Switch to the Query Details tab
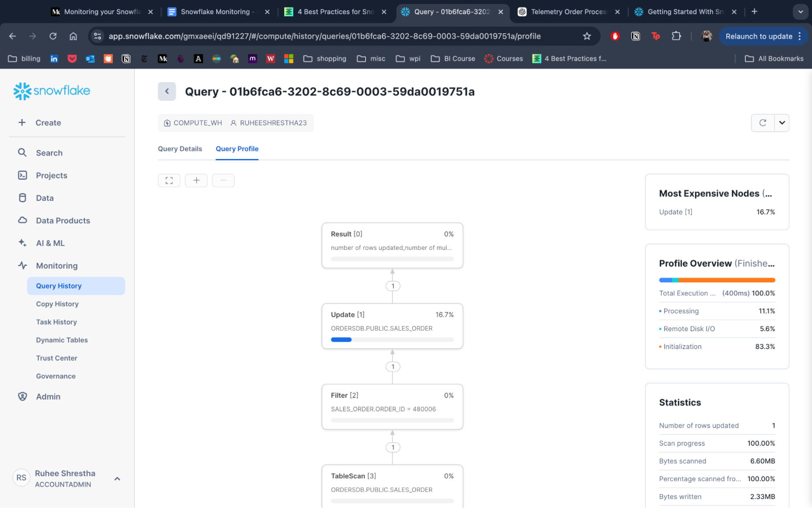 [x=180, y=149]
